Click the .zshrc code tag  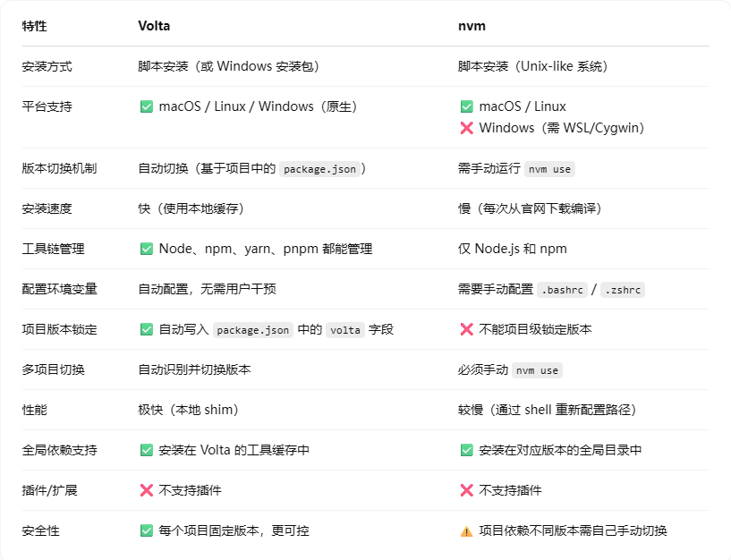tap(622, 290)
